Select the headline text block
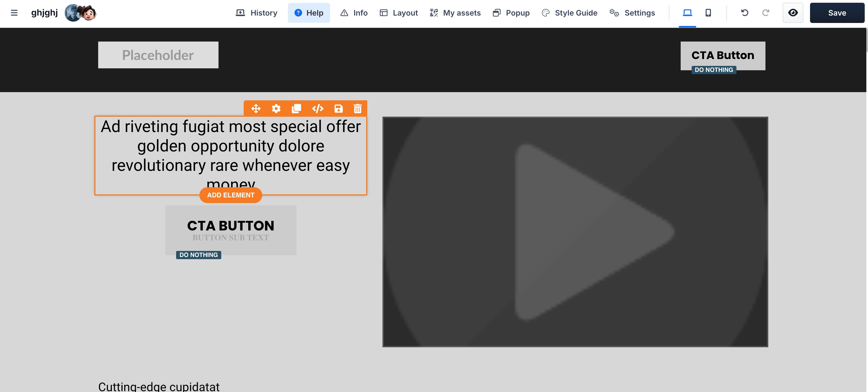Viewport: 868px width, 392px height. [x=231, y=156]
